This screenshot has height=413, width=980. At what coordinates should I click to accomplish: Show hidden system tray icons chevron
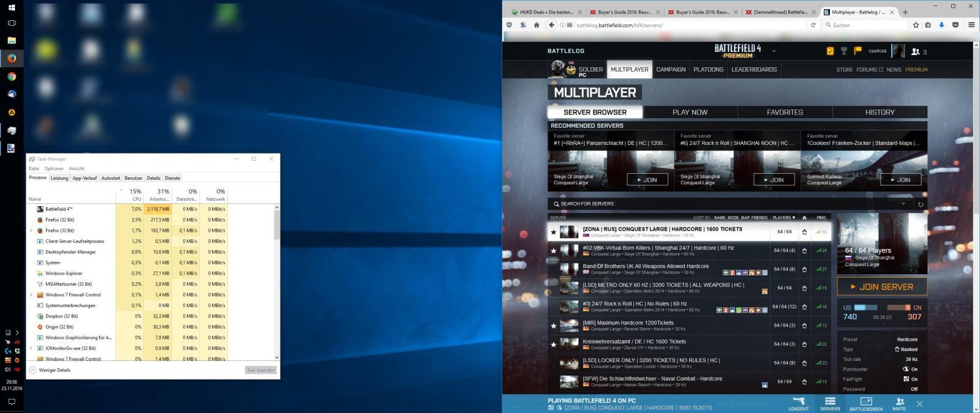17,333
